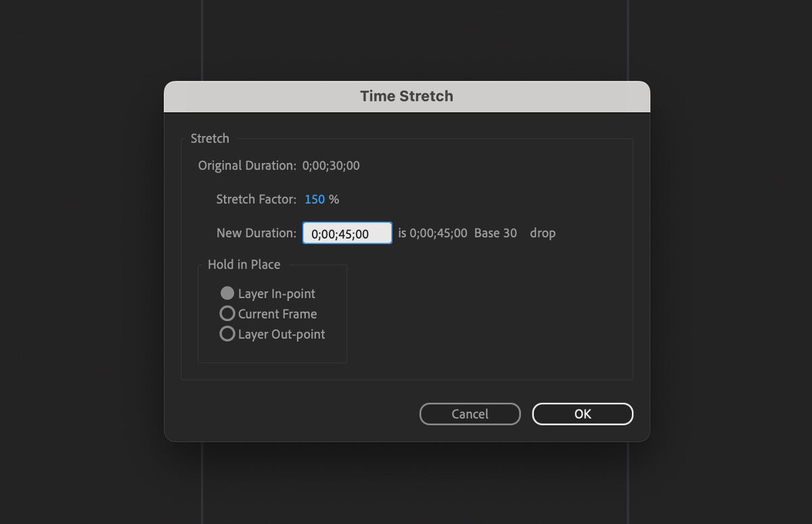Select the Time Stretch title bar
812x524 pixels.
tap(406, 96)
